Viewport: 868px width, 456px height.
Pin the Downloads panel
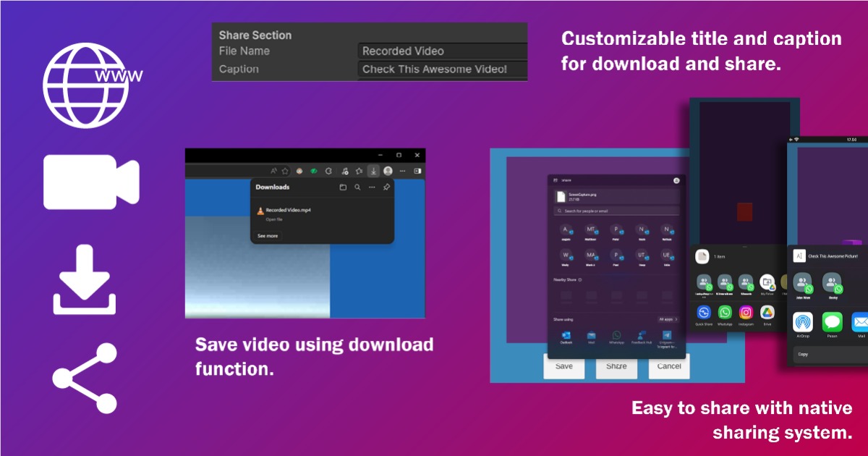386,187
